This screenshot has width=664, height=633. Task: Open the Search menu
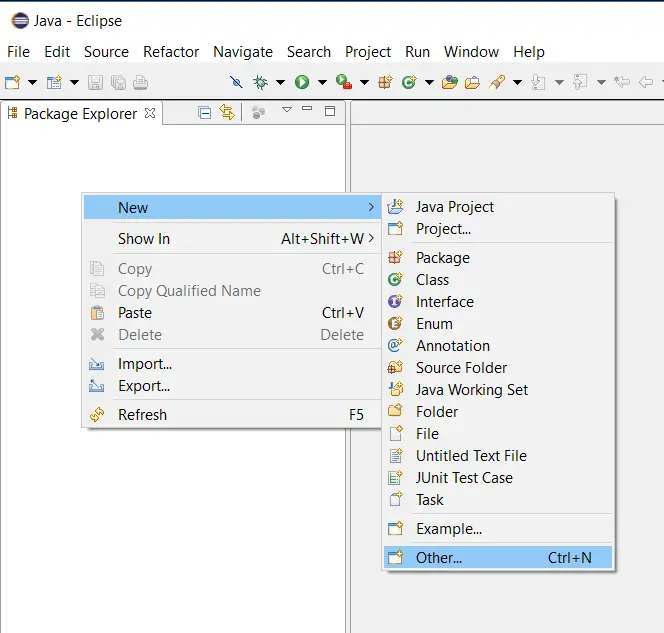click(x=309, y=52)
